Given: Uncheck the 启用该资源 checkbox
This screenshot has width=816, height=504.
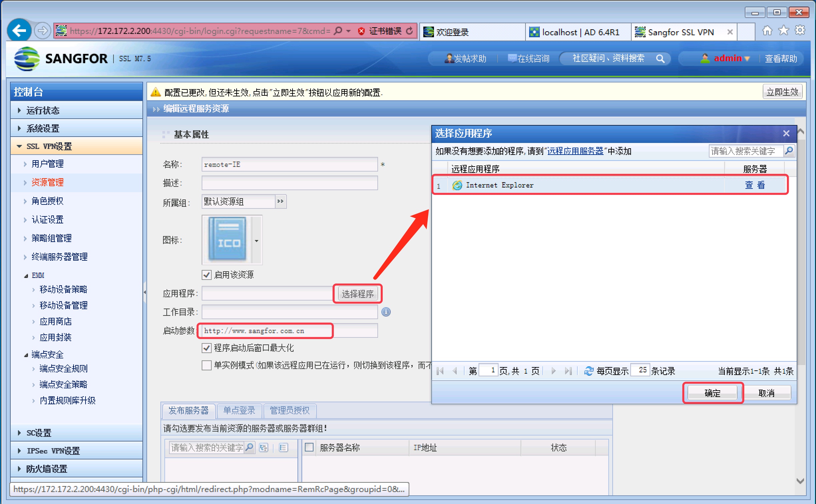Looking at the screenshot, I should tap(207, 275).
